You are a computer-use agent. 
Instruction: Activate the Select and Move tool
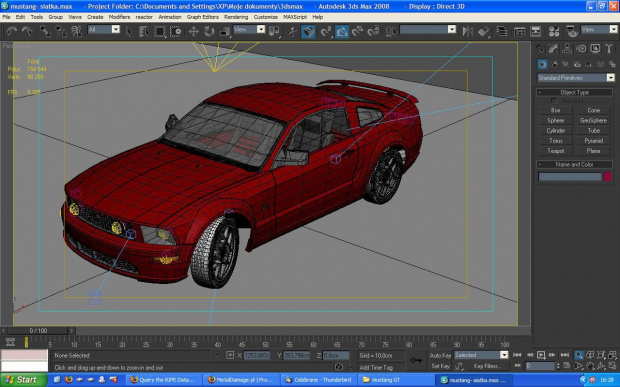[193, 31]
